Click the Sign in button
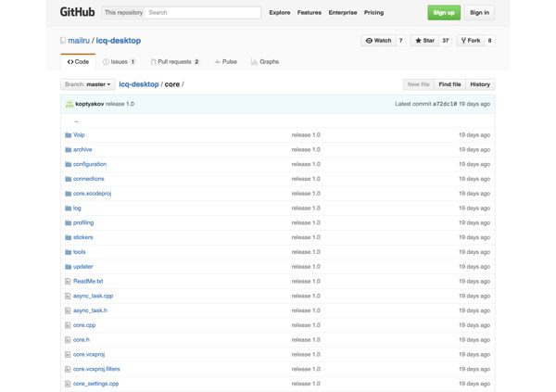The image size is (556, 392). (x=479, y=12)
